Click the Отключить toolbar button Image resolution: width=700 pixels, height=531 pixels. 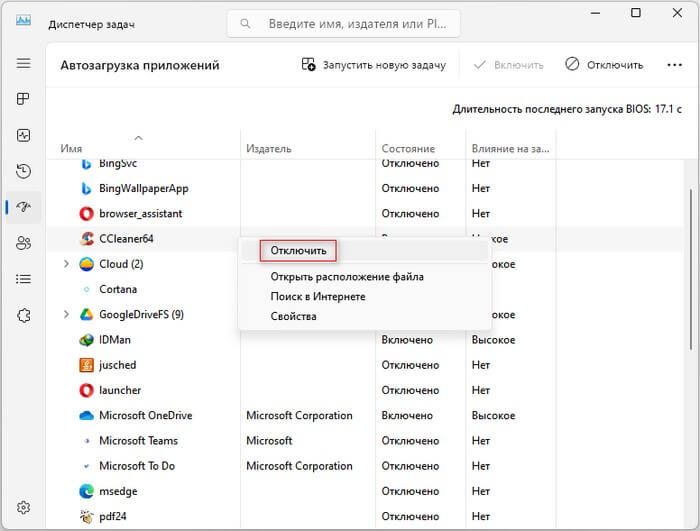(604, 65)
